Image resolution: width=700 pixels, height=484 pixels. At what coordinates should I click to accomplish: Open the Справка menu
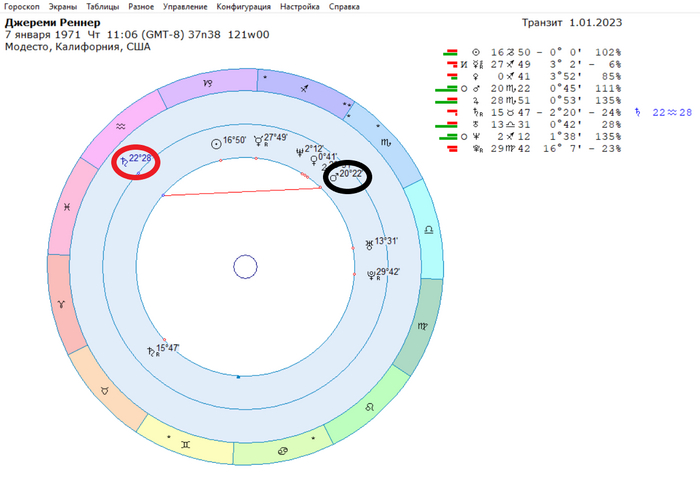[344, 7]
